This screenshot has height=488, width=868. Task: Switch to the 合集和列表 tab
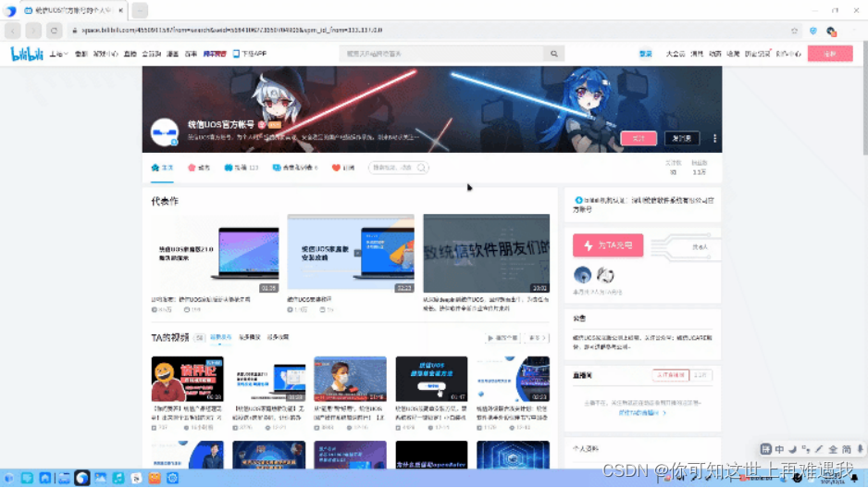pos(295,168)
